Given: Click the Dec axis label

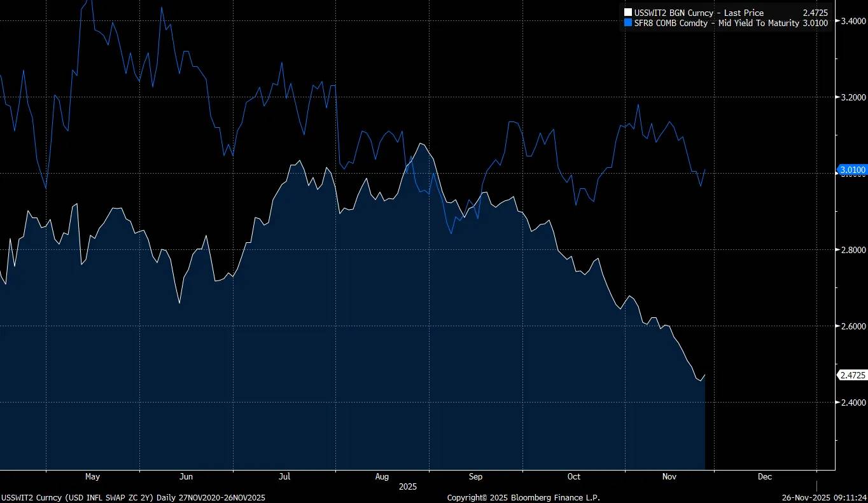Looking at the screenshot, I should [x=764, y=476].
